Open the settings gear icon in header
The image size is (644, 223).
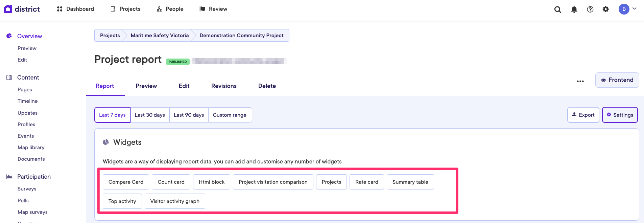pyautogui.click(x=605, y=9)
